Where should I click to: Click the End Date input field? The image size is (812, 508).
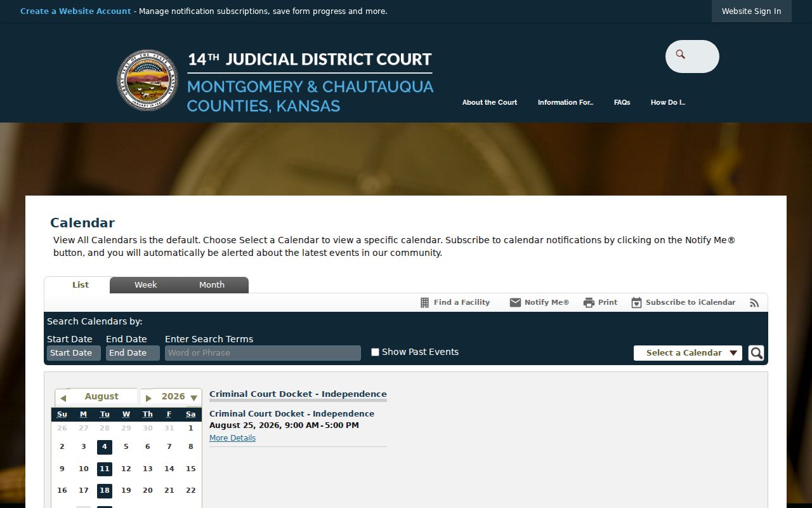click(x=133, y=353)
